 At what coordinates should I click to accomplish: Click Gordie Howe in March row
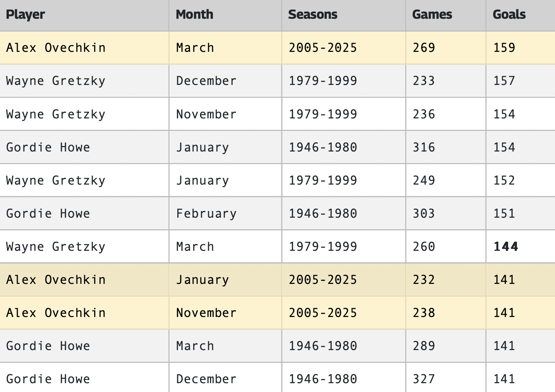[x=48, y=346]
